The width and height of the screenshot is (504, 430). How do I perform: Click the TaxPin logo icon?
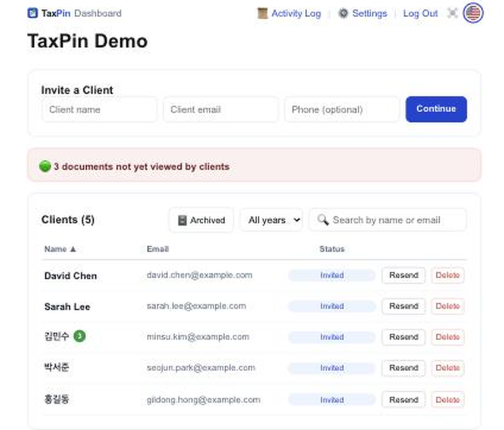pyautogui.click(x=33, y=13)
